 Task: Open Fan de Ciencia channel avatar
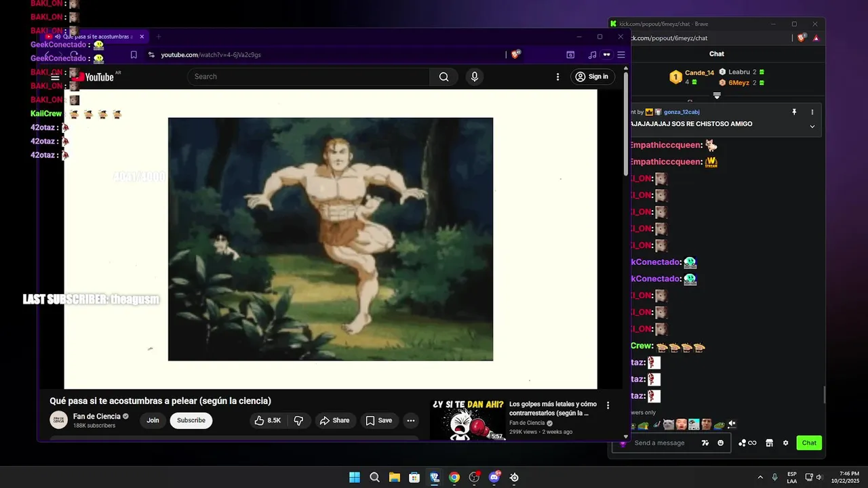59,420
